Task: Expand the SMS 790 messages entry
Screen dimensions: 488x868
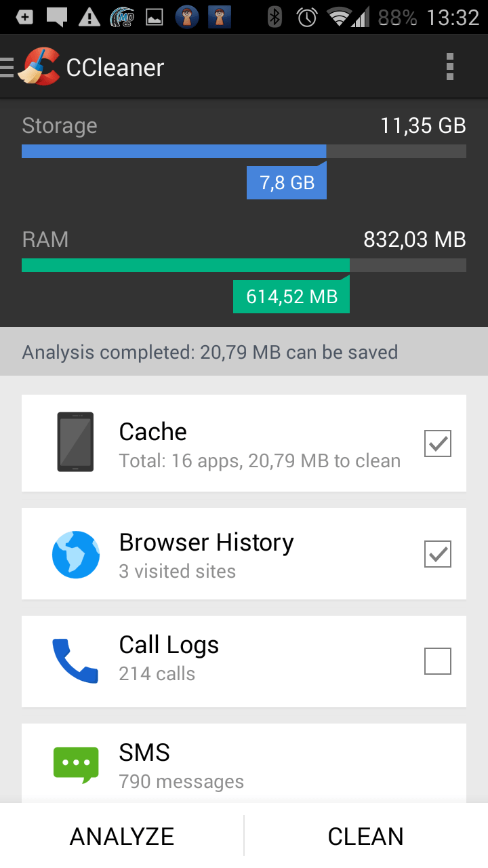Action: pyautogui.click(x=244, y=764)
